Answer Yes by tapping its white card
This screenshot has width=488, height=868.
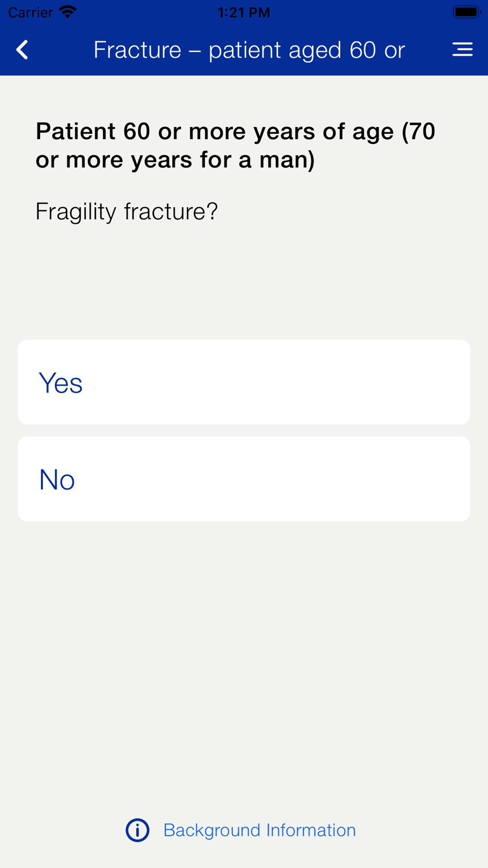(244, 382)
